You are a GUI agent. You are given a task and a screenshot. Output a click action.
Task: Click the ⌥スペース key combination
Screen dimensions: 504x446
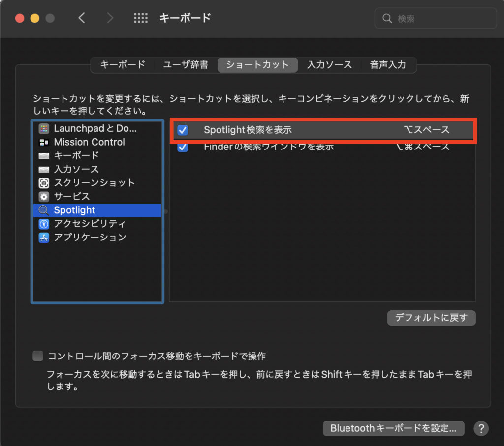click(x=427, y=130)
